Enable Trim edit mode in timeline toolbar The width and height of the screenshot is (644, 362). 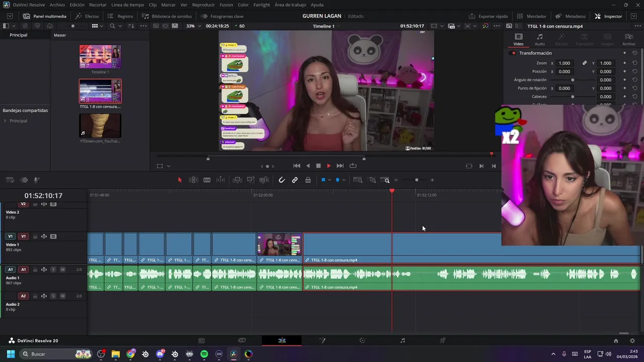(193, 180)
